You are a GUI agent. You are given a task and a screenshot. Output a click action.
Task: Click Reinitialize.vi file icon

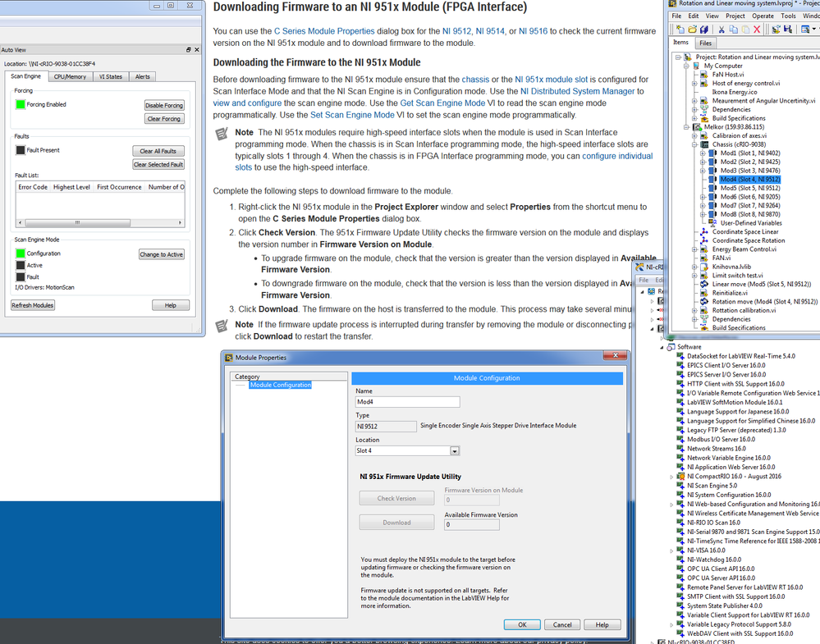coord(705,293)
